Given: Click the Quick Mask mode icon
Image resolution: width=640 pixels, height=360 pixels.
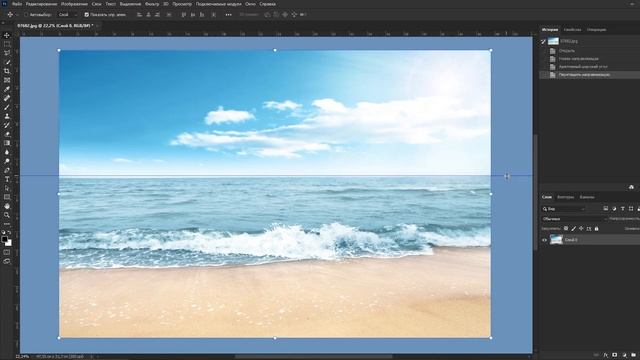Looking at the screenshot, I should 7,252.
